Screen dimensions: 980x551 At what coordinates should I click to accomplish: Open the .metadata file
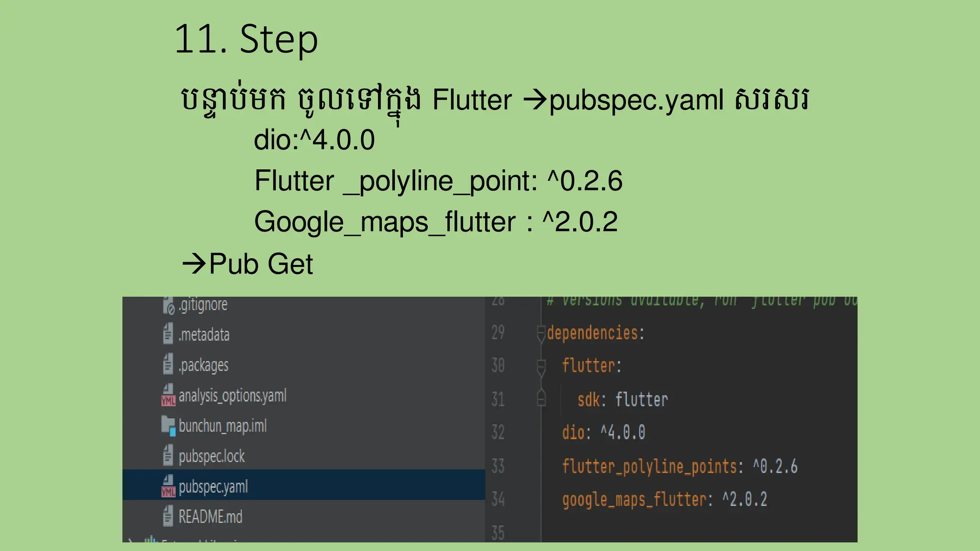[204, 334]
